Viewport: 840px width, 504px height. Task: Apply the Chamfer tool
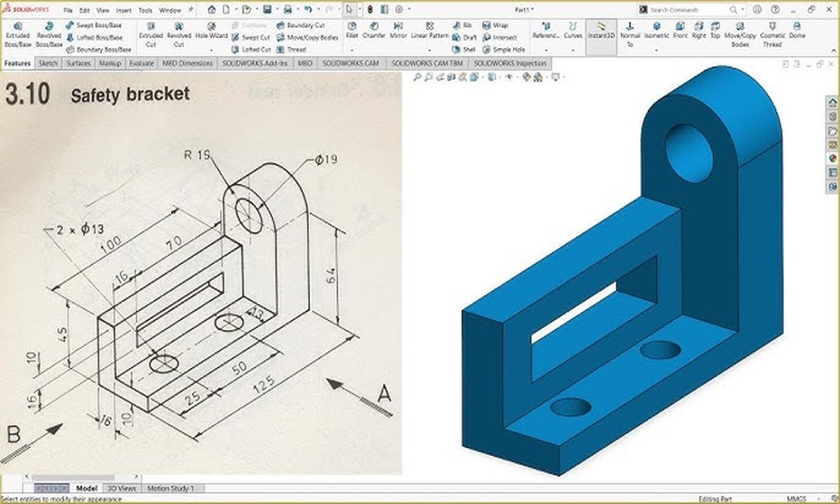374,30
